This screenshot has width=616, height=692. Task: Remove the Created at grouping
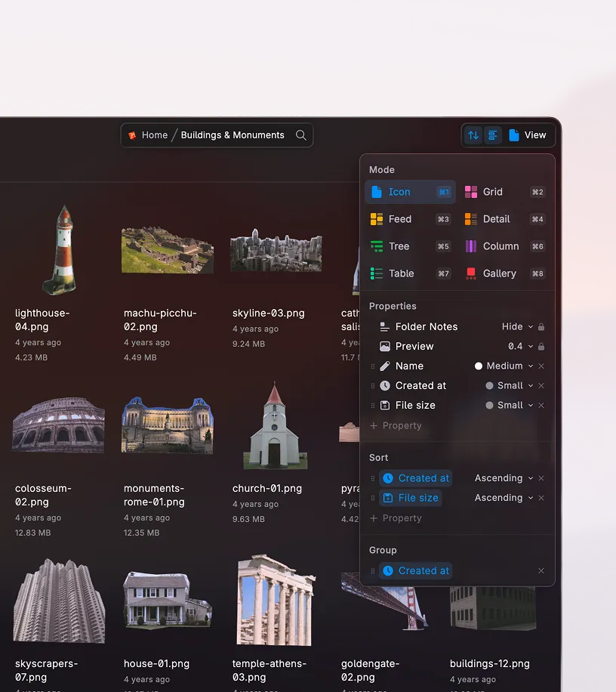tap(541, 571)
